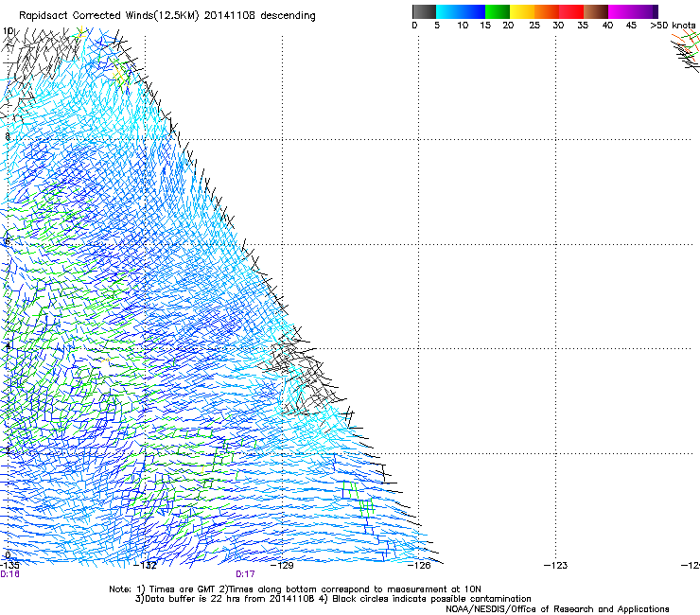Select the green 15-20 knots legend color
The height and width of the screenshot is (615, 700).
tap(498, 11)
